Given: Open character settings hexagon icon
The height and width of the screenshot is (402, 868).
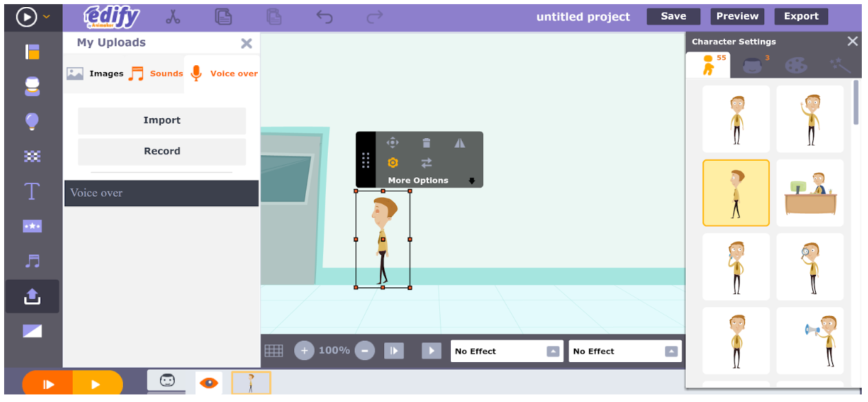Looking at the screenshot, I should (x=392, y=163).
